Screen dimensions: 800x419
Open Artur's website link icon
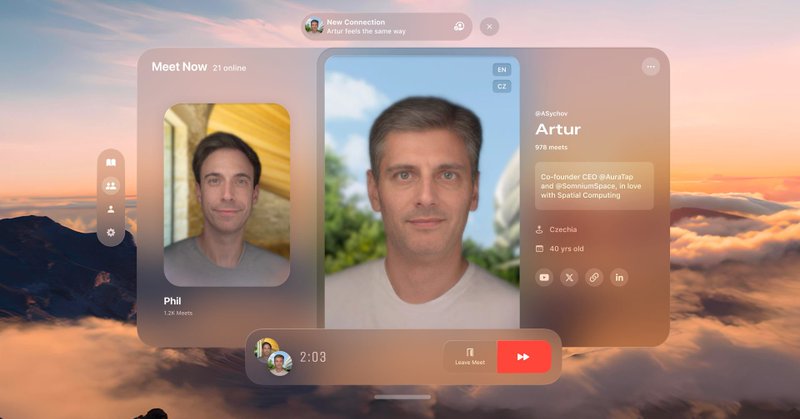(x=594, y=278)
